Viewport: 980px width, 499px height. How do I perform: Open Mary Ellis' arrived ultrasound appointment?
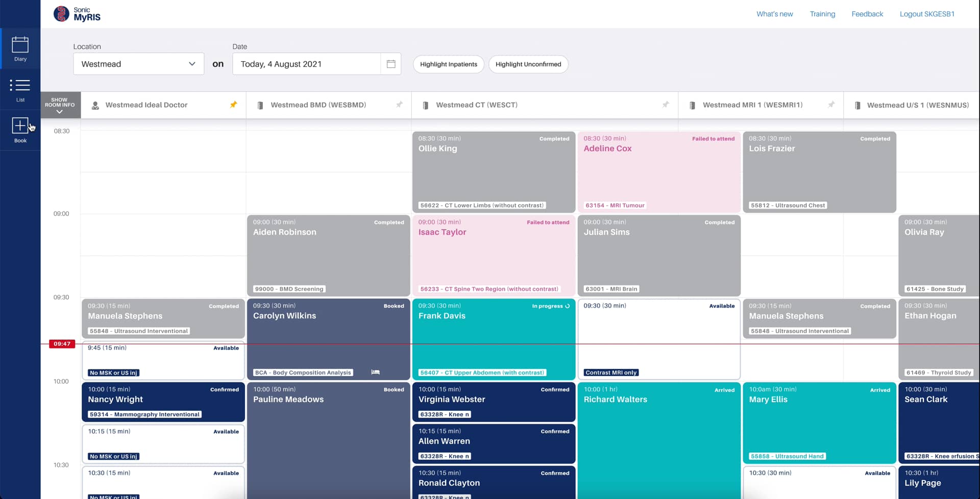point(819,423)
